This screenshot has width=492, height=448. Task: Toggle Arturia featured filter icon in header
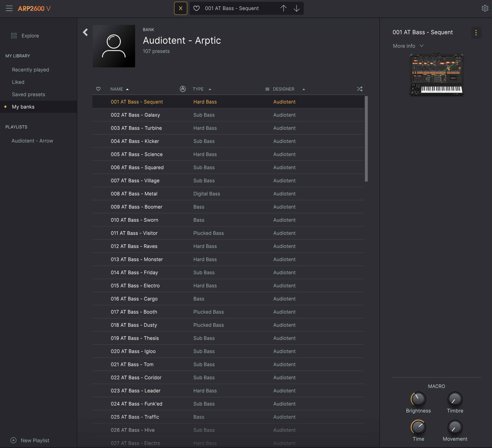(183, 89)
